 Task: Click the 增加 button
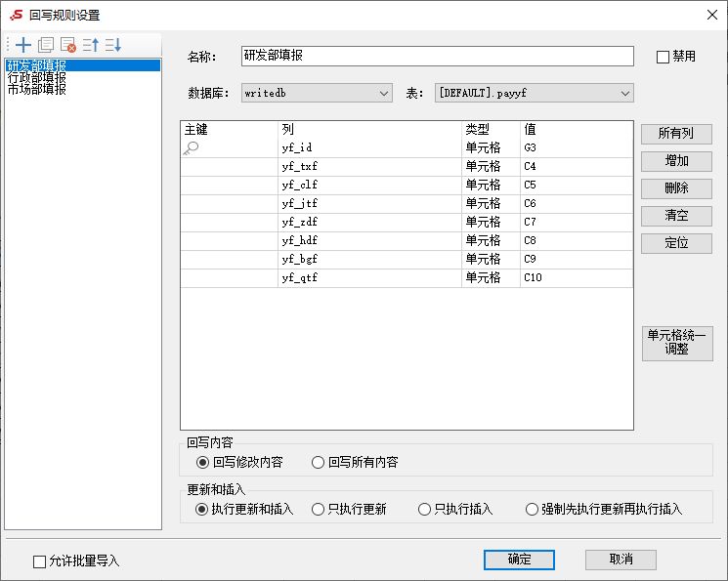676,161
